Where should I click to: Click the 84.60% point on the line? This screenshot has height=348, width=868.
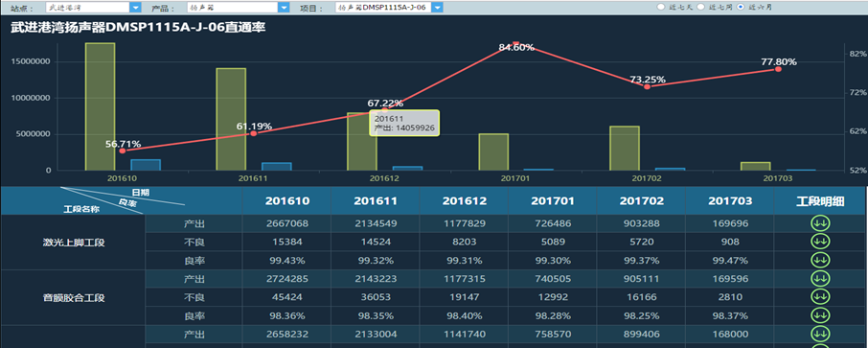point(516,43)
